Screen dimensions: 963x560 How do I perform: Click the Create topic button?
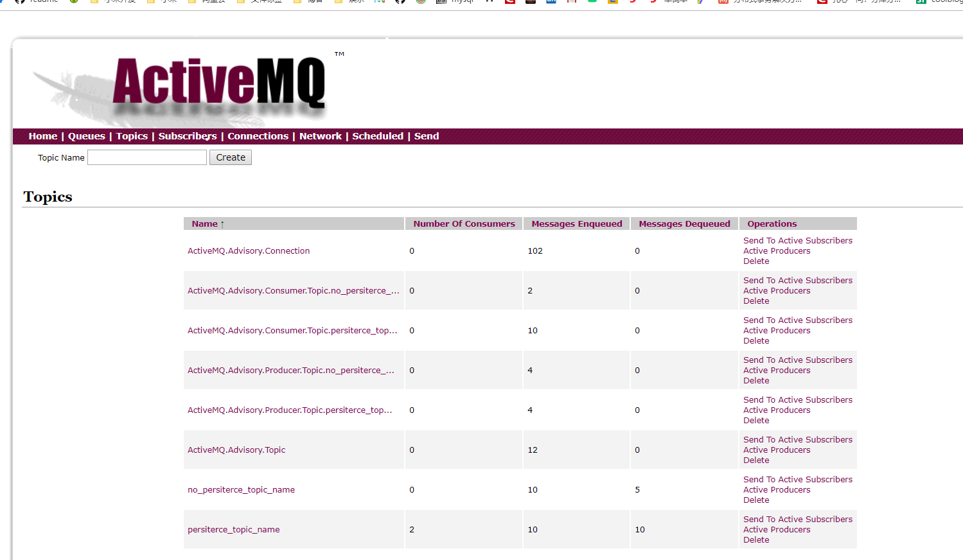(231, 157)
